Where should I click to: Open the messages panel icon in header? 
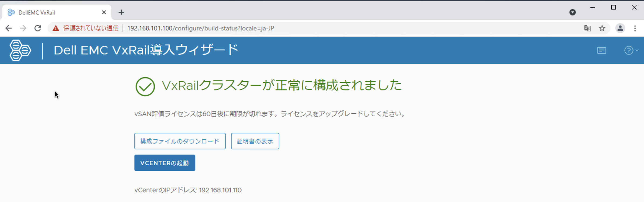(601, 50)
